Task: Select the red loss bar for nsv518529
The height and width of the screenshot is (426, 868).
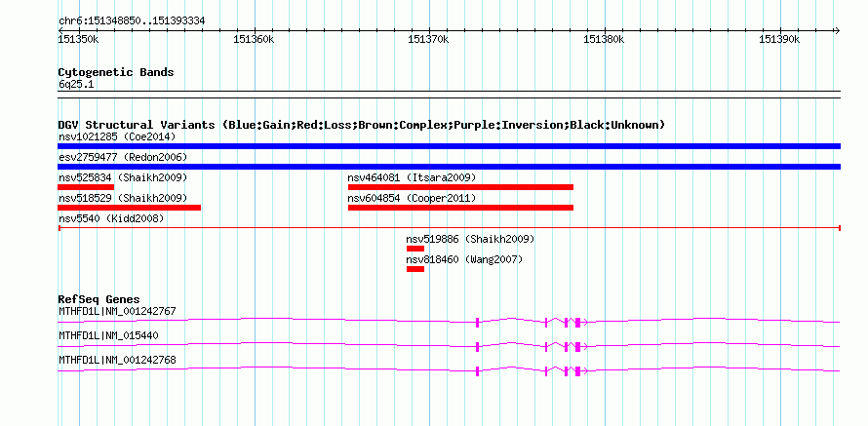Action: click(x=129, y=208)
